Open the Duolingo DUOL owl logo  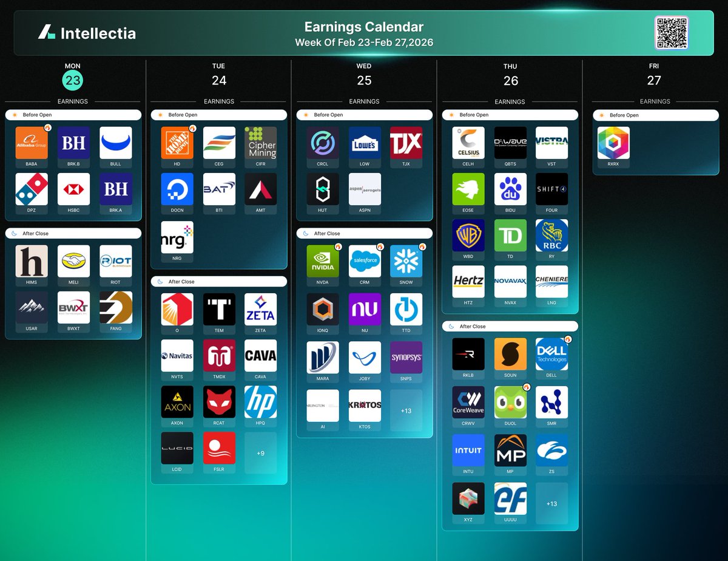point(510,402)
